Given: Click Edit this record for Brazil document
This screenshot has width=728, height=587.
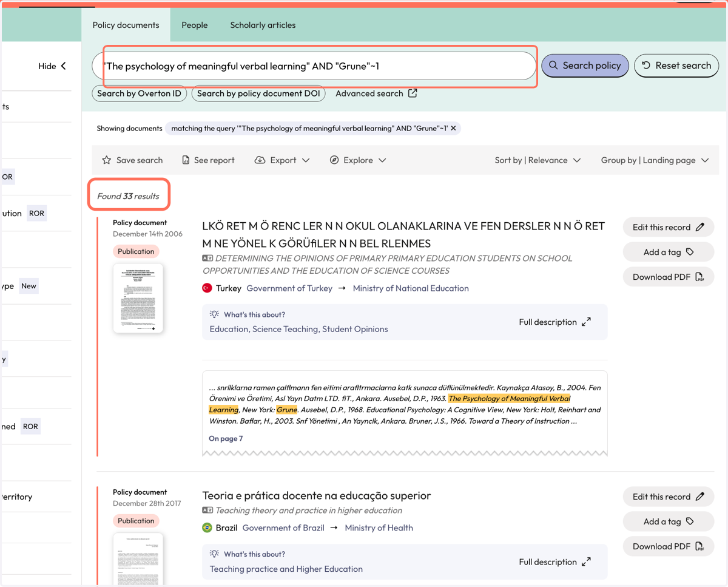Looking at the screenshot, I should (668, 497).
